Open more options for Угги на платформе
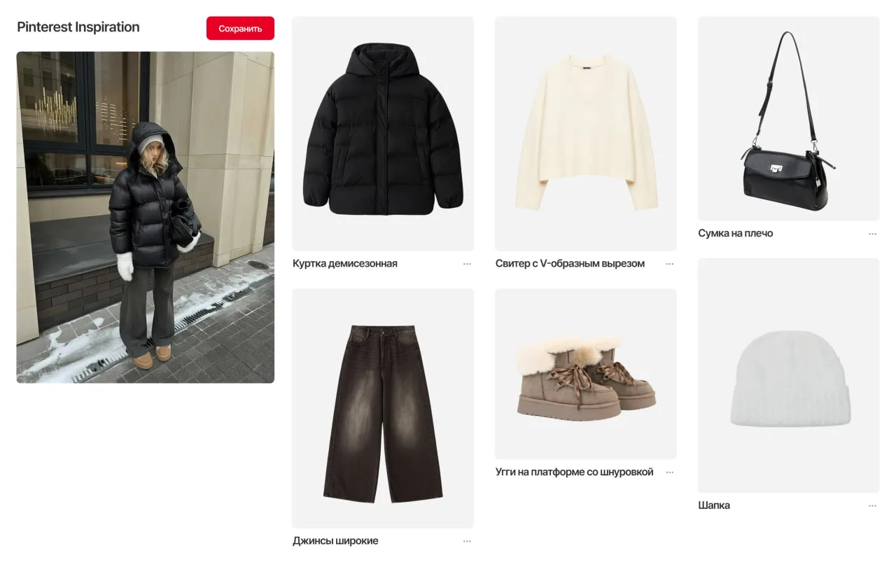 point(670,472)
